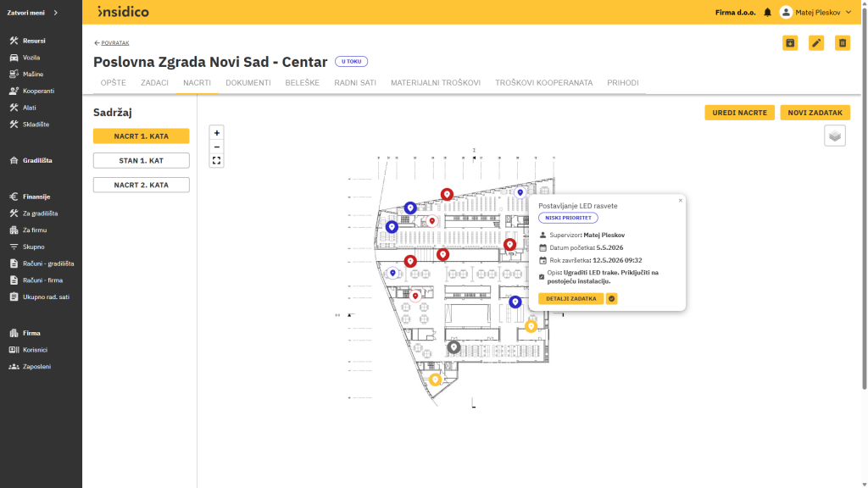This screenshot has width=868, height=488.
Task: Close the Postavljanje LED rasvete popup
Action: tap(681, 200)
